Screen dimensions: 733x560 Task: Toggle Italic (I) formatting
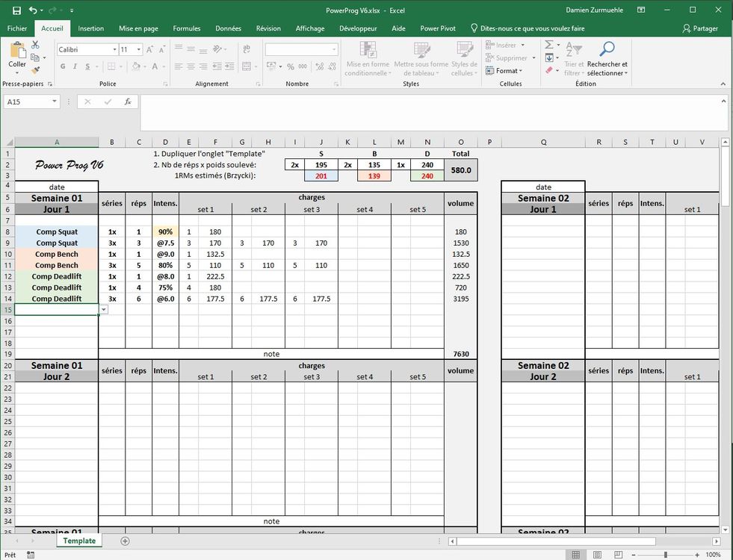pos(75,66)
